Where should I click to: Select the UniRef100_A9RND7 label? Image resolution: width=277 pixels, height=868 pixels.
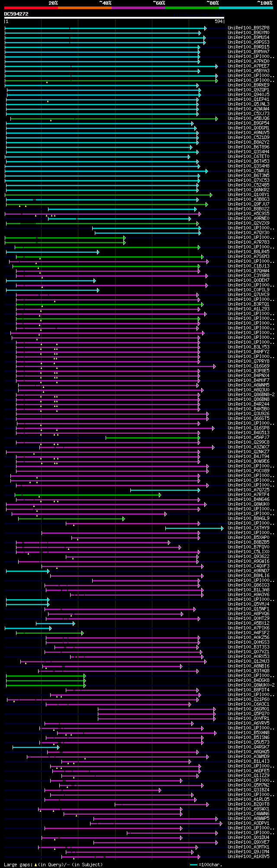click(248, 571)
